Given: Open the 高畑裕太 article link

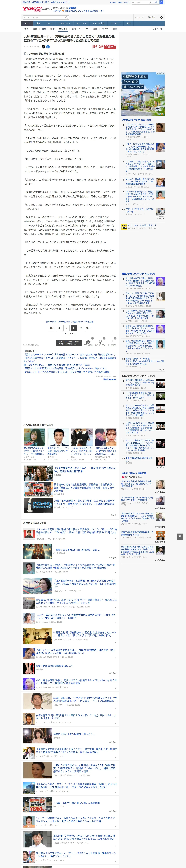Looking at the screenshot, I should [x=84, y=837].
